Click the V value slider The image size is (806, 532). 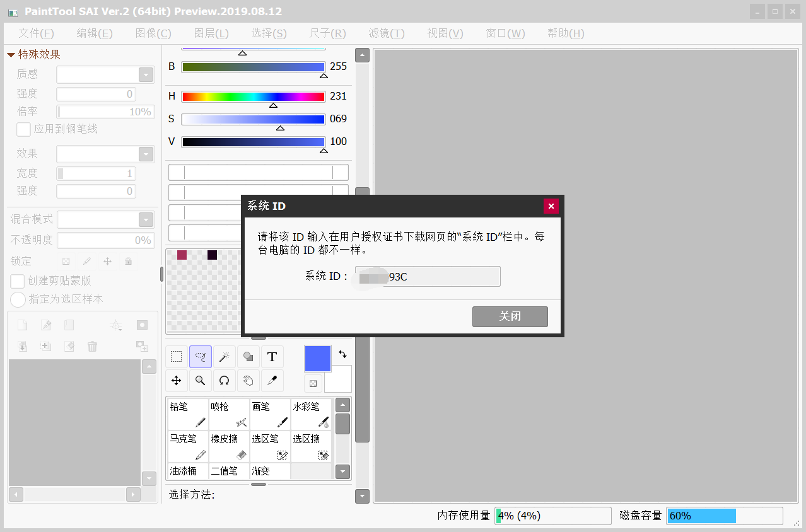[x=253, y=142]
